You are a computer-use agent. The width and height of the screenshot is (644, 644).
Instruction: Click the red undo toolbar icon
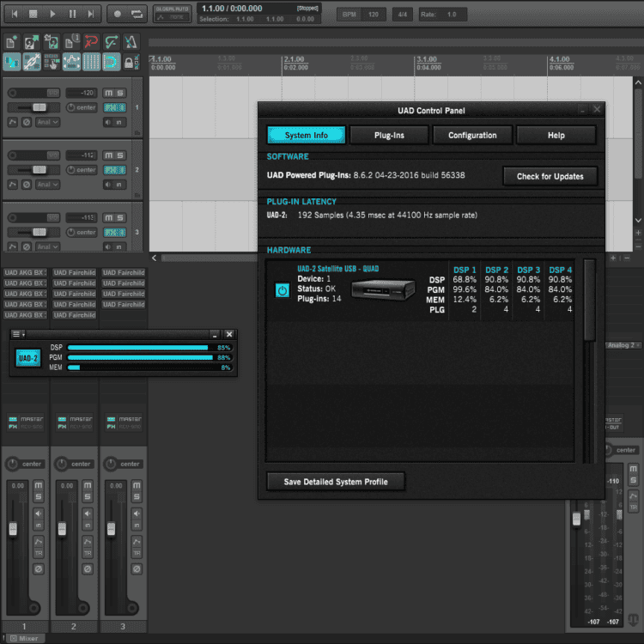click(x=91, y=42)
